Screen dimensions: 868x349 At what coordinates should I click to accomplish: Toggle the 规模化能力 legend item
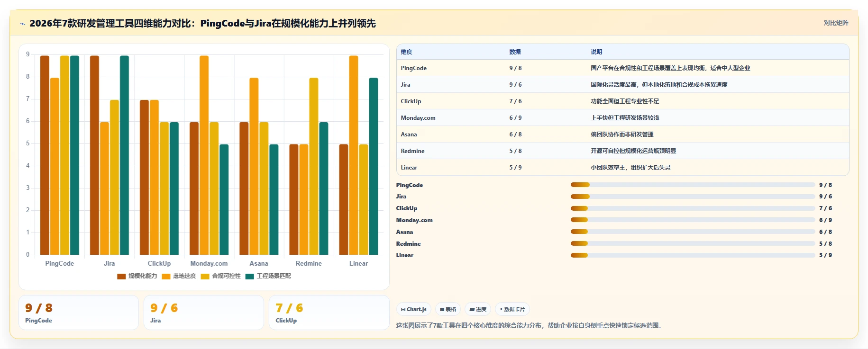[x=137, y=276]
